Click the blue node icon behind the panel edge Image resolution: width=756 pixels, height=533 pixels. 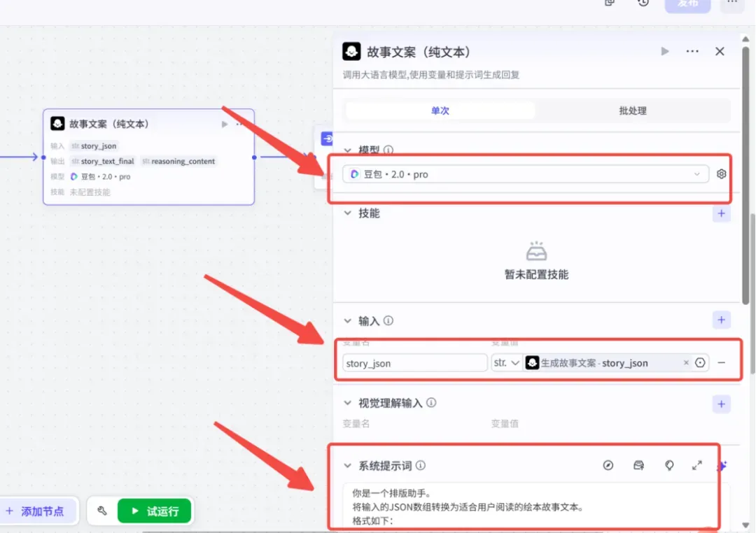(327, 138)
